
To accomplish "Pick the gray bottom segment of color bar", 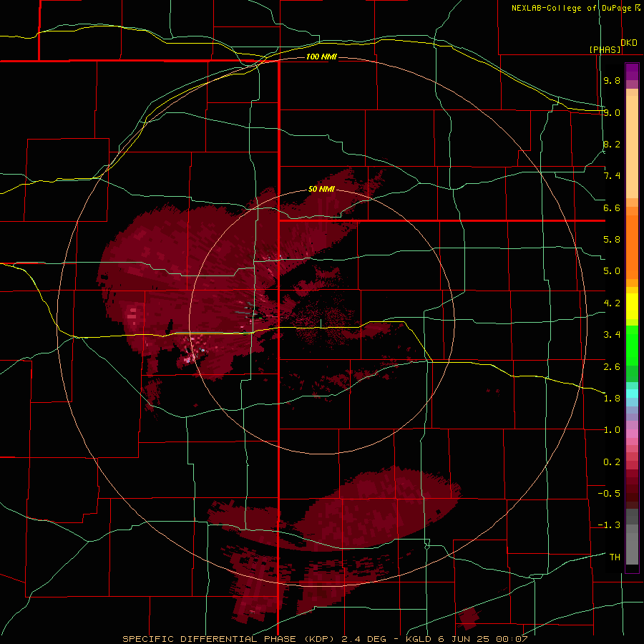I will 632,548.
